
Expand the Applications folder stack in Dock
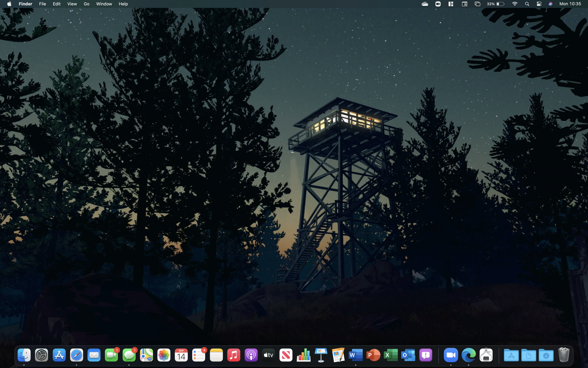click(511, 355)
